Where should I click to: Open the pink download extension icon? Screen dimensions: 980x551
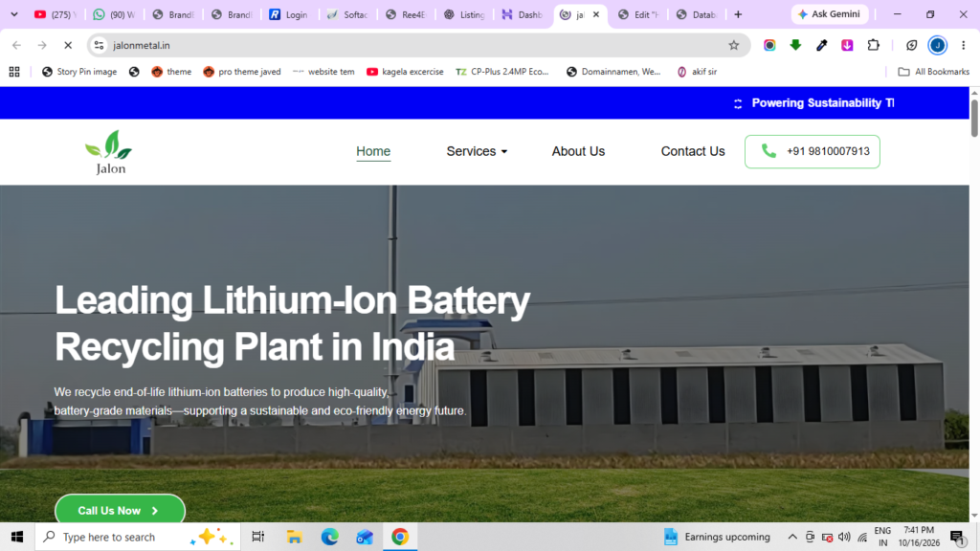(847, 45)
